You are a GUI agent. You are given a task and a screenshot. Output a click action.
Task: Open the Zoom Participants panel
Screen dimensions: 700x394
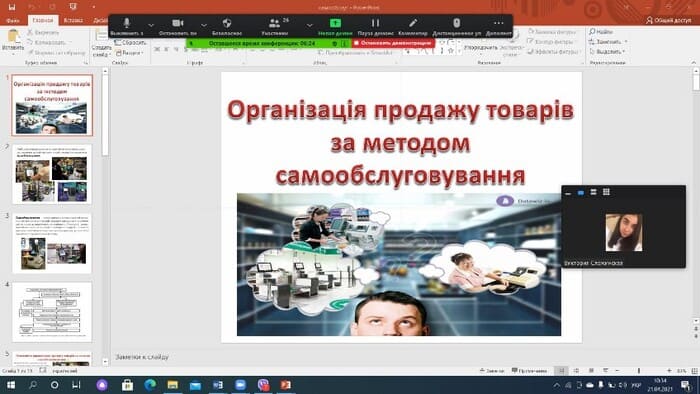(x=275, y=26)
